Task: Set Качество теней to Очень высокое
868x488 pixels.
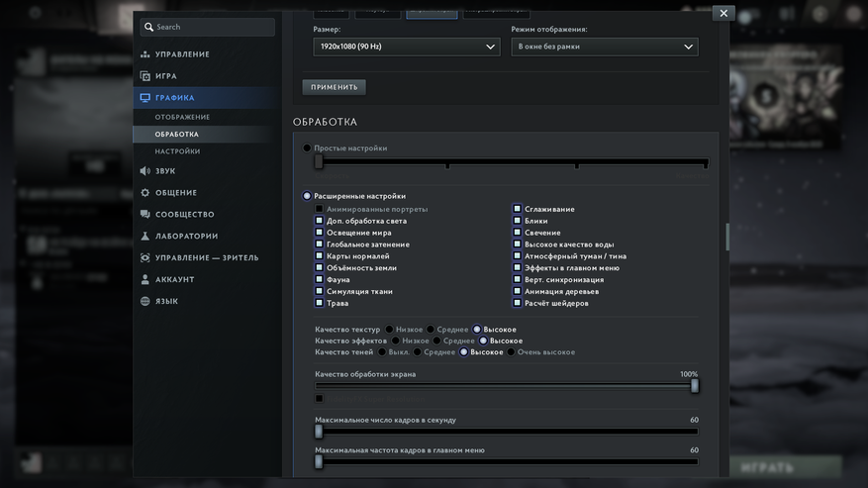Action: (x=512, y=352)
